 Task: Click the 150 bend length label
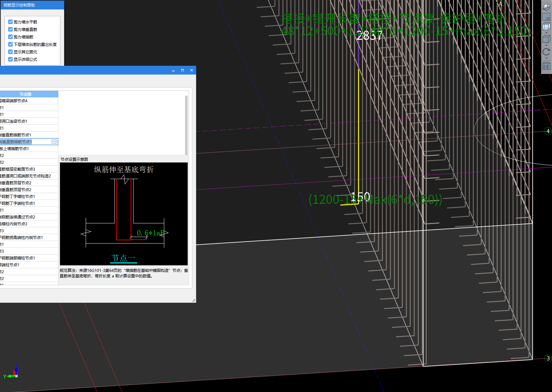[360, 197]
